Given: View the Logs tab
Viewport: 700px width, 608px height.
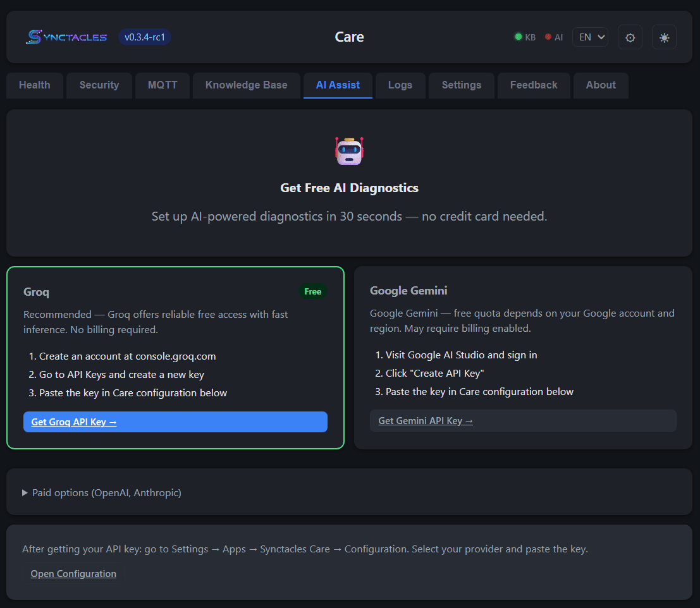Looking at the screenshot, I should (400, 85).
